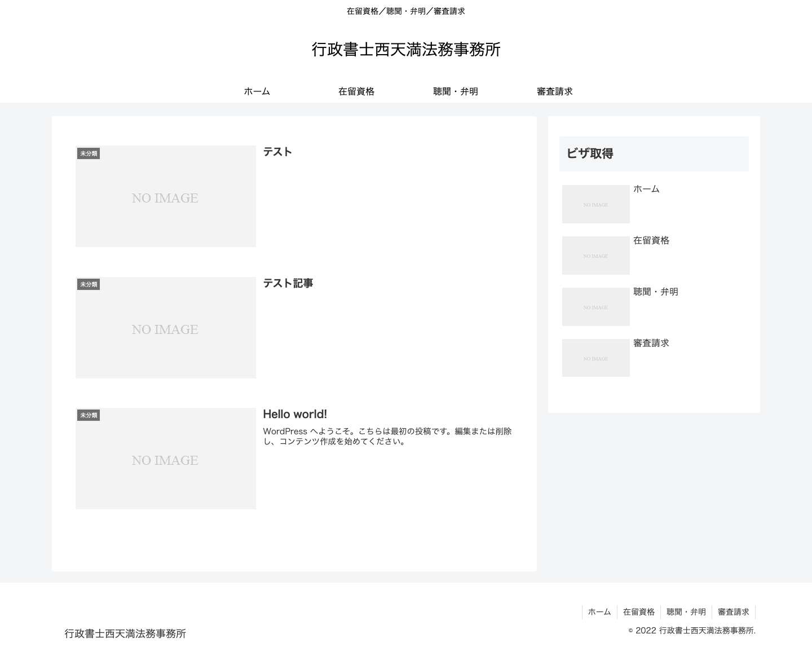This screenshot has height=647, width=812.
Task: Click the 在留資格 thumbnail in the sidebar
Action: (595, 255)
